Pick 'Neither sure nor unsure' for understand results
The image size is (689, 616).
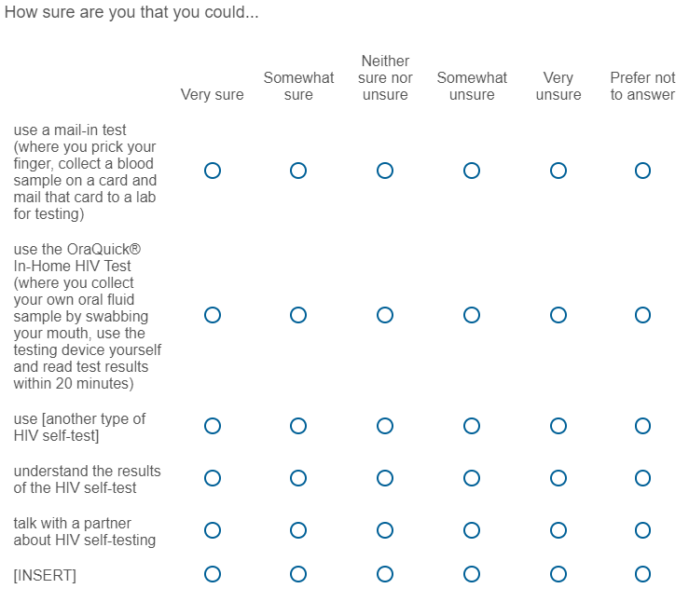[x=385, y=478]
